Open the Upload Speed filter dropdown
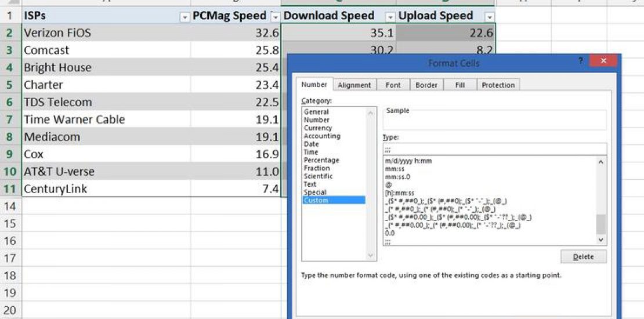Image resolution: width=644 pixels, height=319 pixels. (490, 17)
